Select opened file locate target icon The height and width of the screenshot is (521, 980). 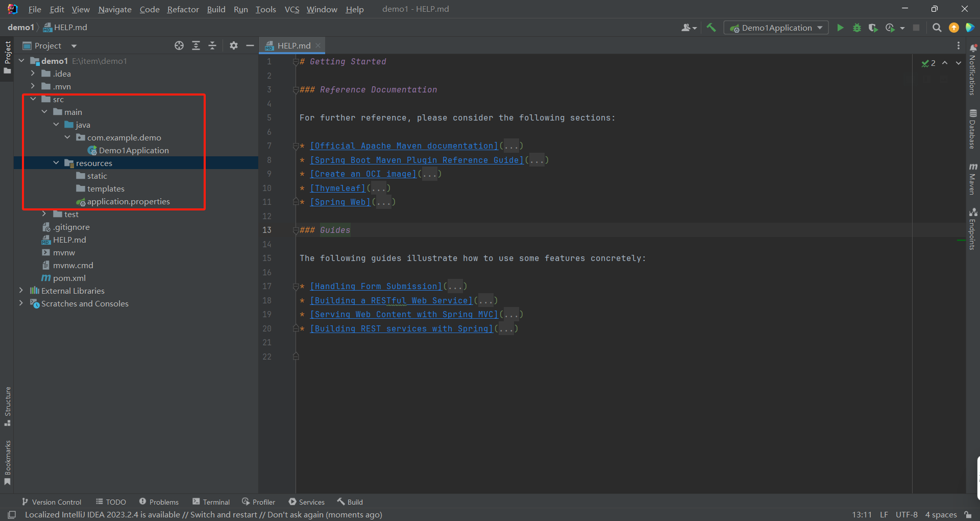point(179,45)
